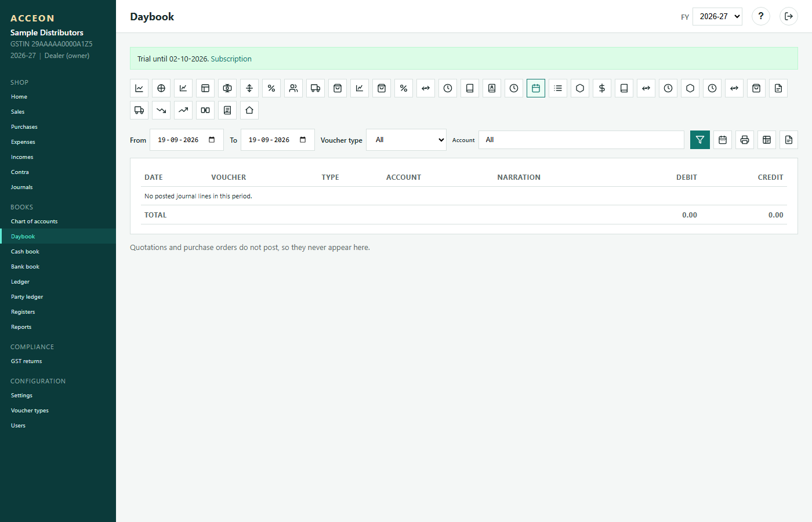Image resolution: width=812 pixels, height=522 pixels.
Task: Click the printer icon to print daybook
Action: (745, 140)
